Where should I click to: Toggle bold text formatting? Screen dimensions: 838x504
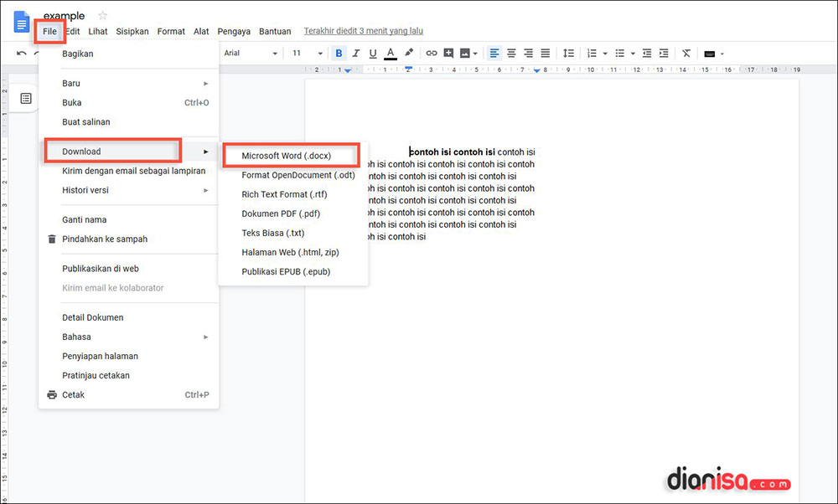point(339,53)
